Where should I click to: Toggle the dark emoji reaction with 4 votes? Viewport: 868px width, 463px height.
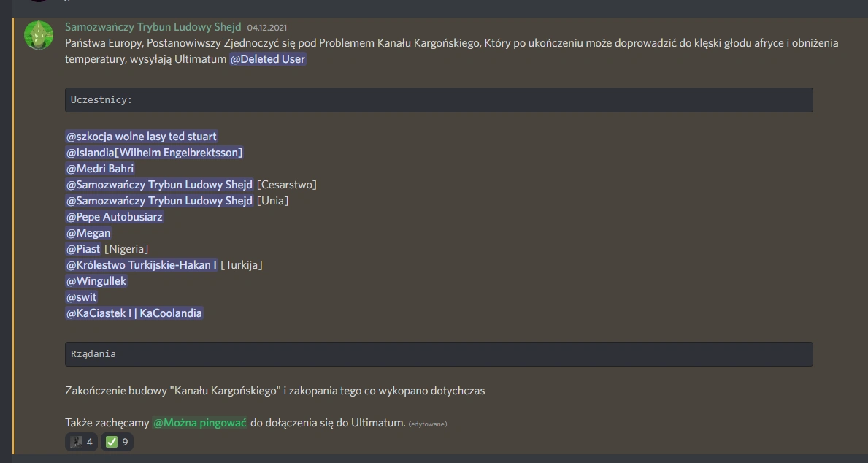tap(81, 442)
